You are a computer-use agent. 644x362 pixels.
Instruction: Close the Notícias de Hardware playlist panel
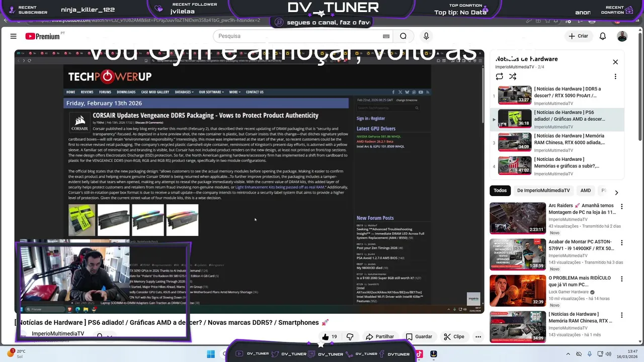coord(615,62)
